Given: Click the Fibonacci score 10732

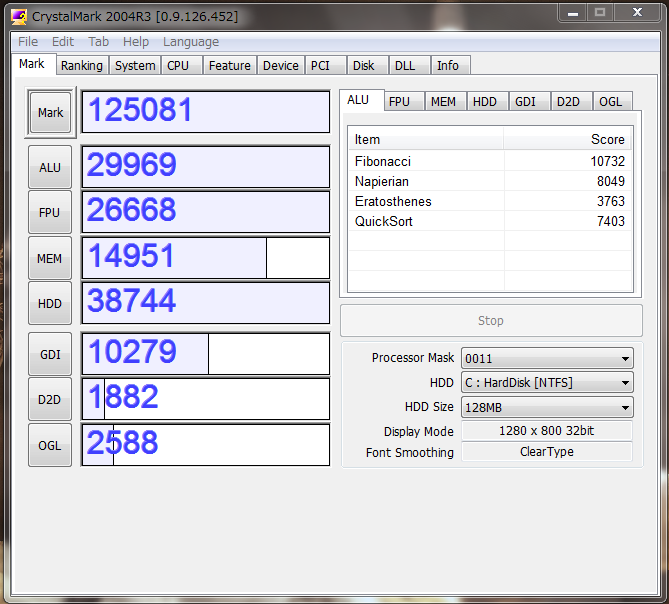Looking at the screenshot, I should coord(608,161).
